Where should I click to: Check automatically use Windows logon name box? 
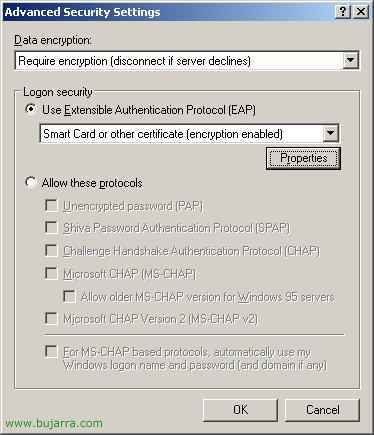click(x=51, y=352)
